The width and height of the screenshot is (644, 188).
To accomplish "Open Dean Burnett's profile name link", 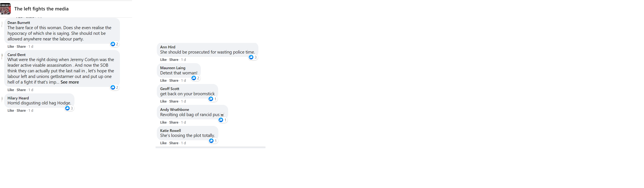I will (x=19, y=23).
